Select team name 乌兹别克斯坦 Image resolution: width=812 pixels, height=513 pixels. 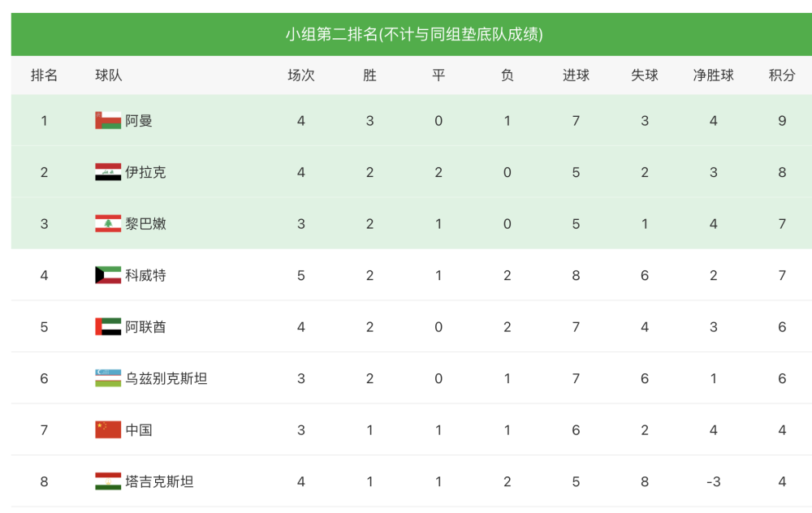pos(166,378)
